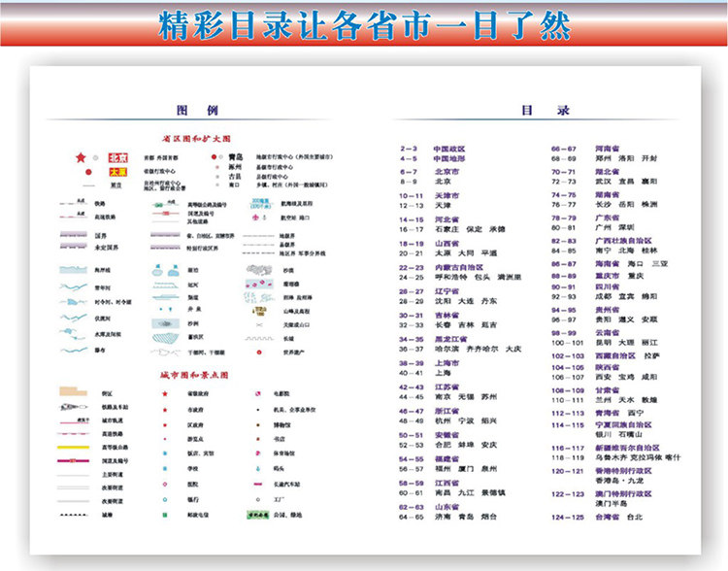Image resolution: width=728 pixels, height=571 pixels.
Task: Click the 图例 heading
Action: click(197, 110)
